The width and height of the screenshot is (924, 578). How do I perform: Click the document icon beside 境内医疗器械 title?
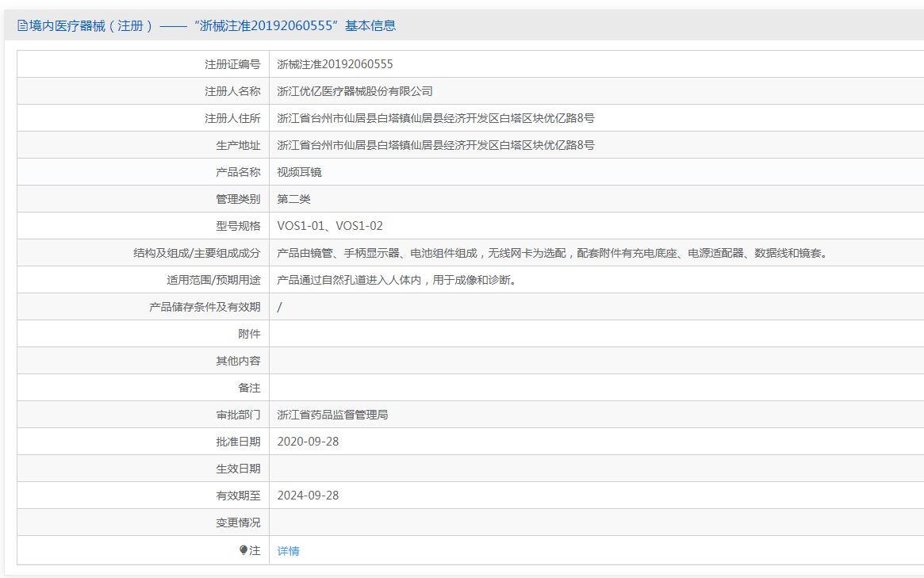pyautogui.click(x=22, y=25)
